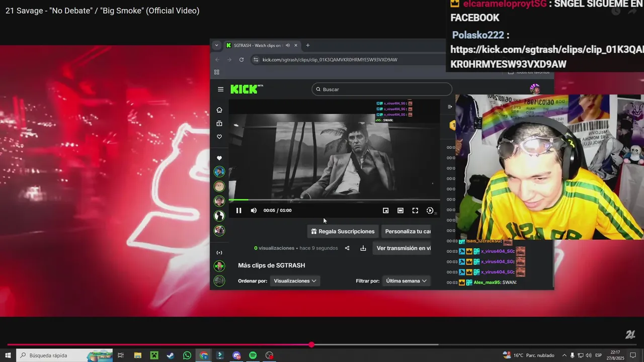This screenshot has height=362, width=644.
Task: Open the Kick hamburger menu
Action: (220, 89)
